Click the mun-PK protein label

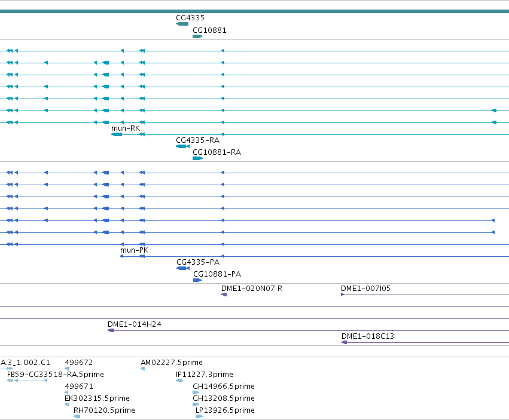point(134,250)
